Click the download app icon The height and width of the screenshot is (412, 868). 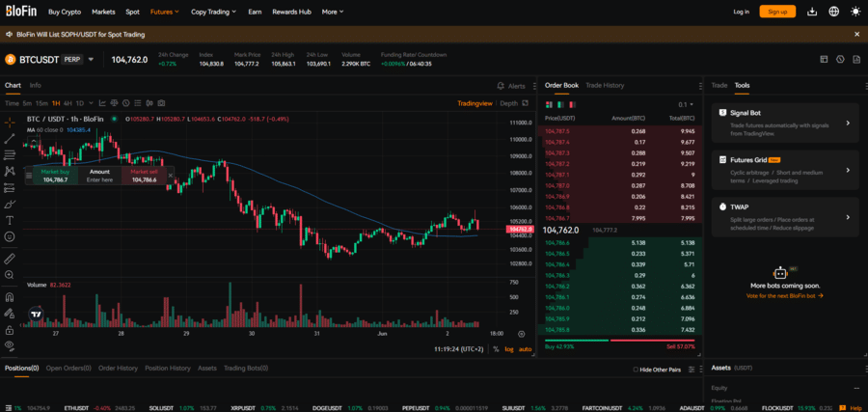tap(812, 12)
